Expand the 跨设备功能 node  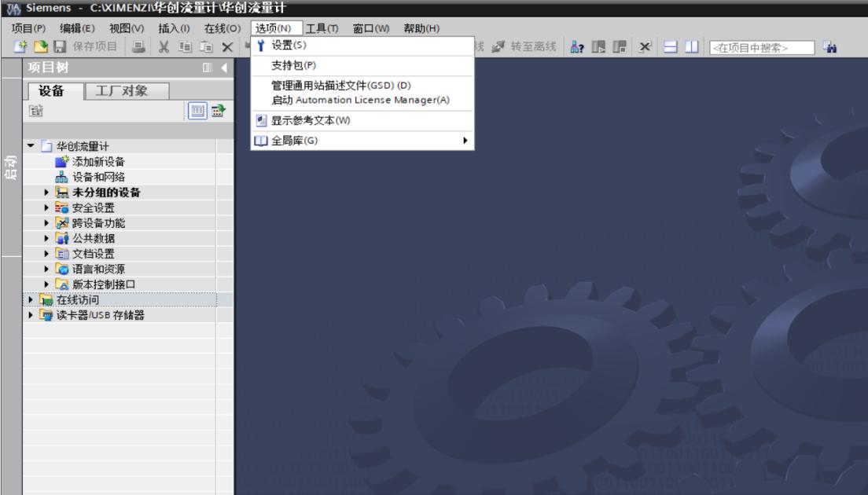pos(46,223)
